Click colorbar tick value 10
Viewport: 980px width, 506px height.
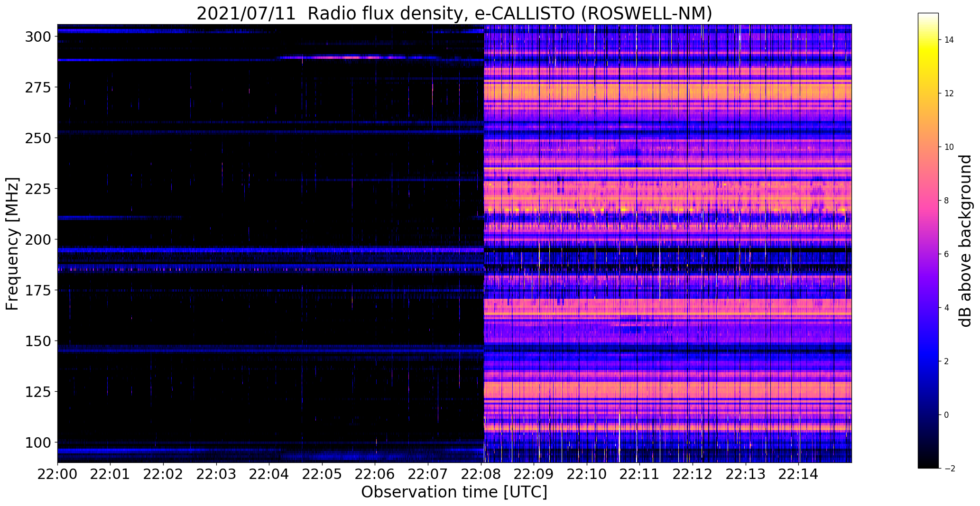click(x=949, y=147)
